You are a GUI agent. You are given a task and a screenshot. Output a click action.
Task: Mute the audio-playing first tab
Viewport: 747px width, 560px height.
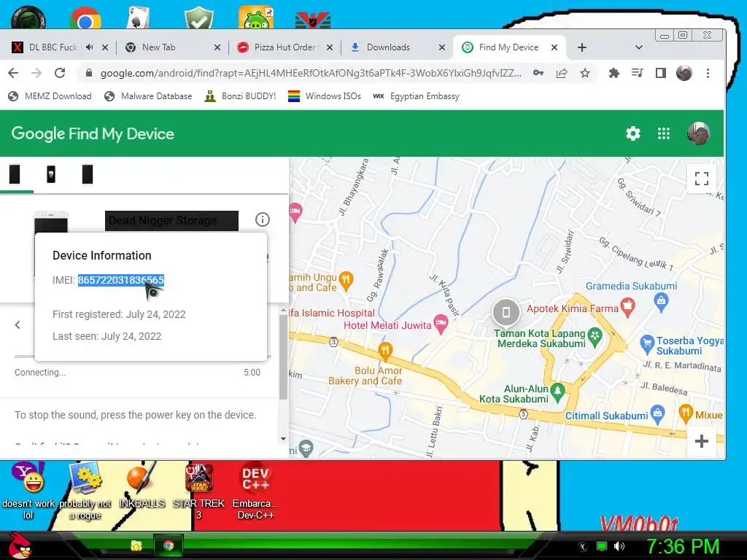pos(90,47)
